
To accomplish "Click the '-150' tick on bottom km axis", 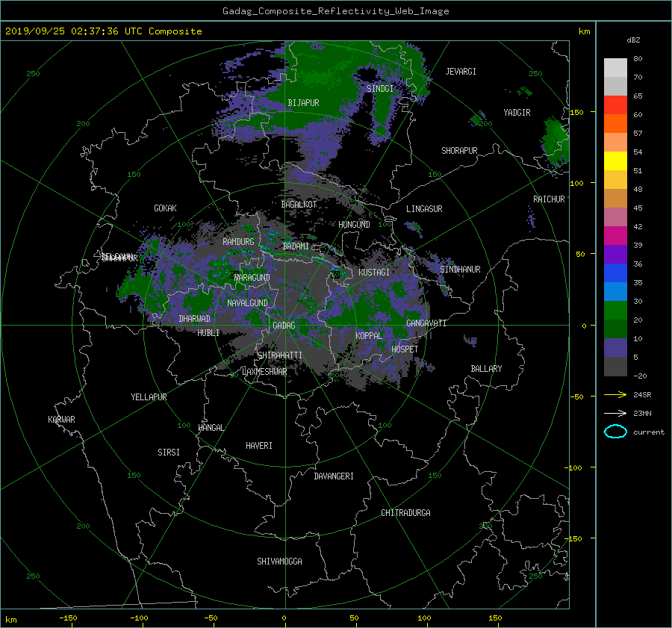I will pyautogui.click(x=68, y=618).
